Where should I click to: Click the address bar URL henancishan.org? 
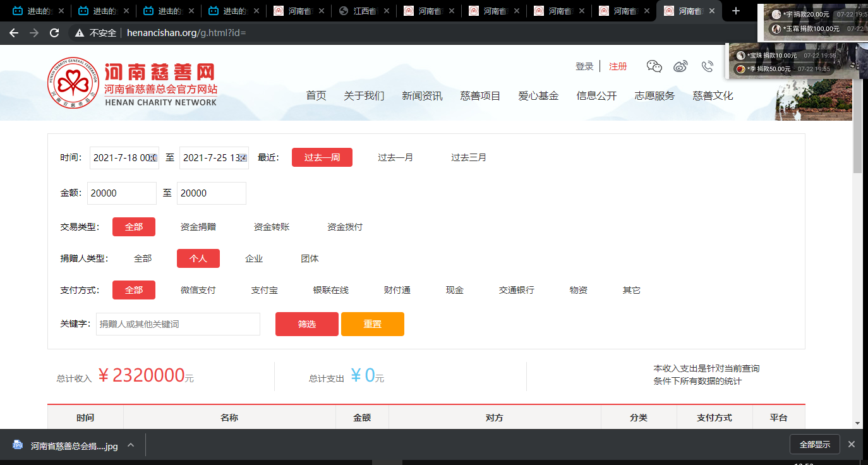tap(186, 33)
